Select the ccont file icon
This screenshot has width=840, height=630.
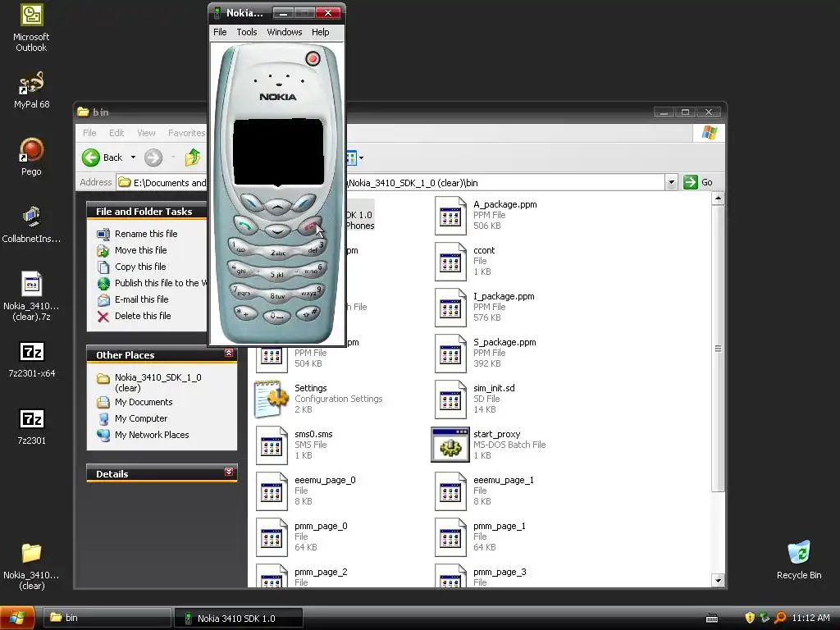[450, 262]
